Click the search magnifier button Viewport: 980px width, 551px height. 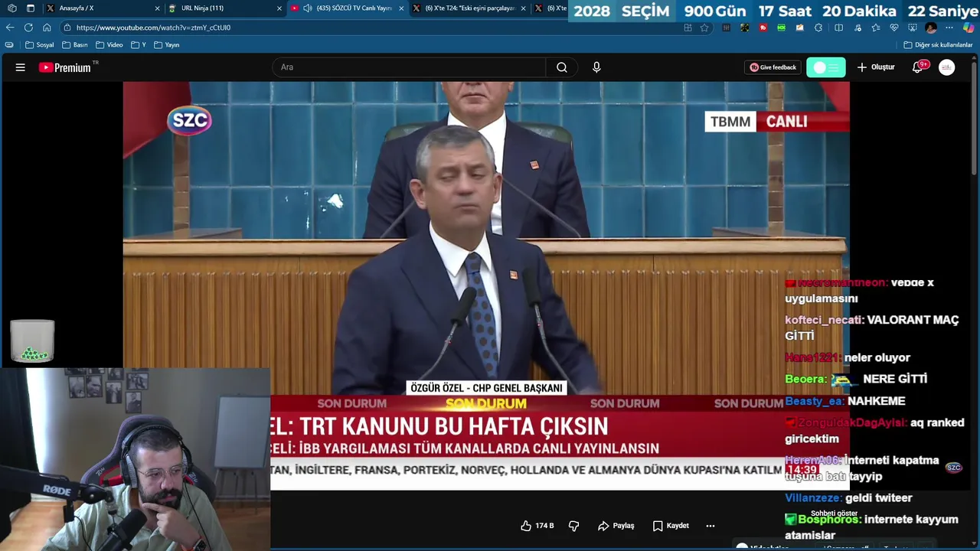pos(562,67)
